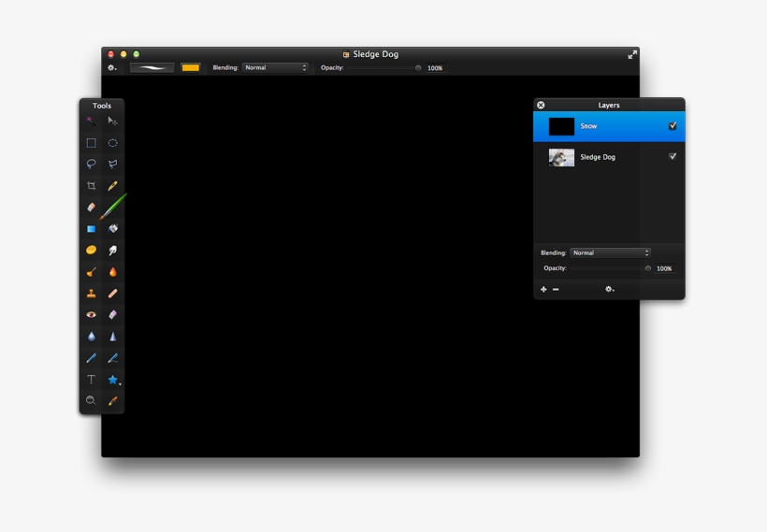The height and width of the screenshot is (532, 767).
Task: Select the Paint Bucket tool
Action: pos(112,228)
